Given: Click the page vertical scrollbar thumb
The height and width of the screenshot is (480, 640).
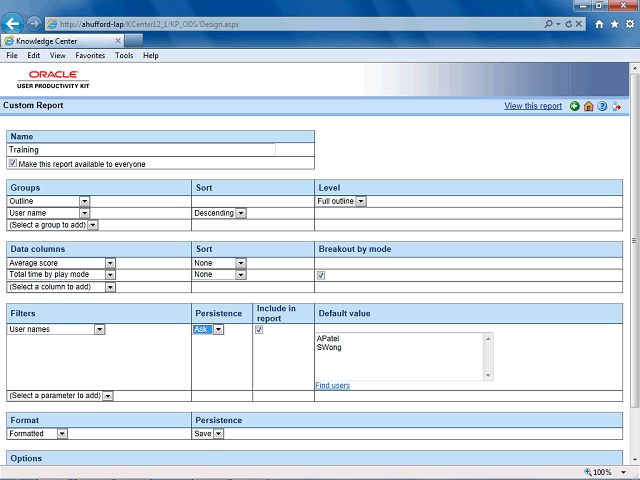Looking at the screenshot, I should pyautogui.click(x=634, y=240).
